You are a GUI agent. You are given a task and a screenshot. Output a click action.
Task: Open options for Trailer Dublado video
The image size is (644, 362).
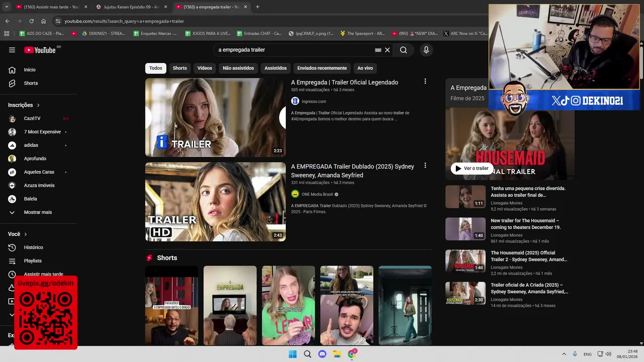[425, 165]
